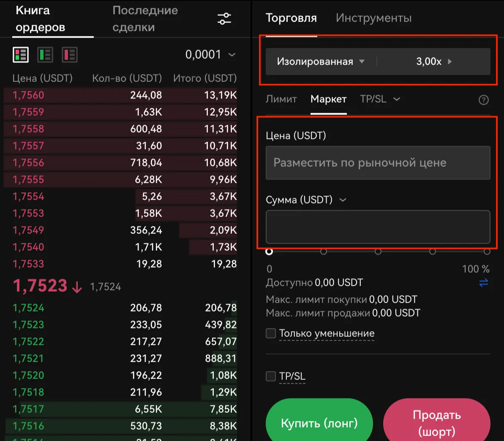Image resolution: width=504 pixels, height=441 pixels.
Task: Open the 3,00x leverage selector
Action: 434,61
